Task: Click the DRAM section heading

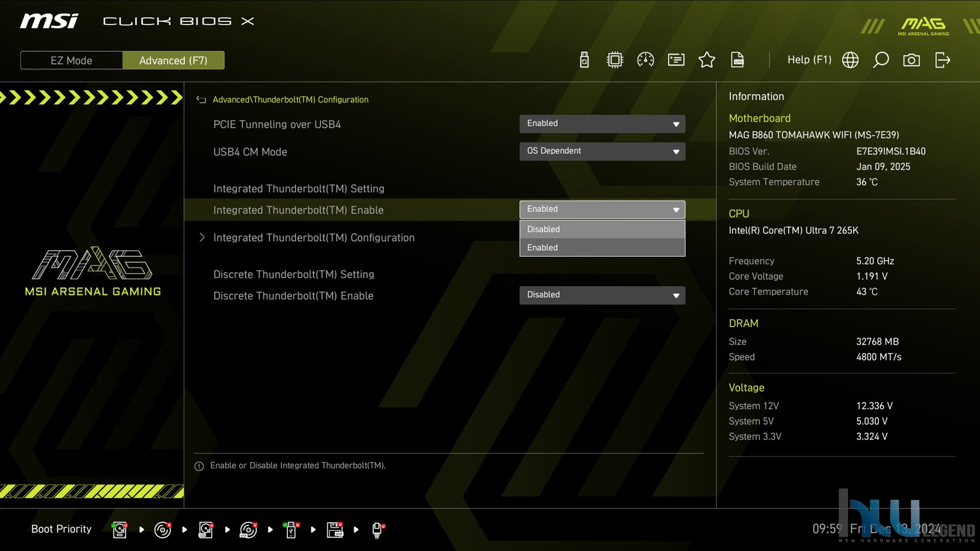Action: pyautogui.click(x=743, y=323)
